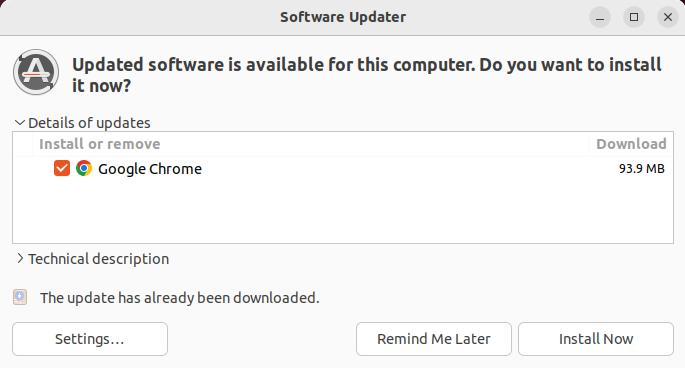Click the downloaded update status icon
This screenshot has width=685, height=368.
20,297
